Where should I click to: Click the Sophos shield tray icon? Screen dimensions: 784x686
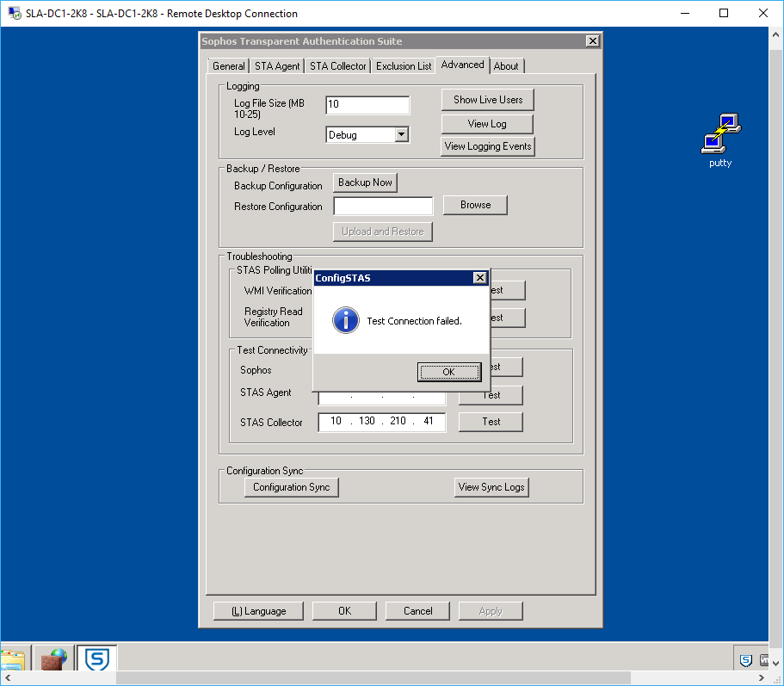pyautogui.click(x=745, y=660)
